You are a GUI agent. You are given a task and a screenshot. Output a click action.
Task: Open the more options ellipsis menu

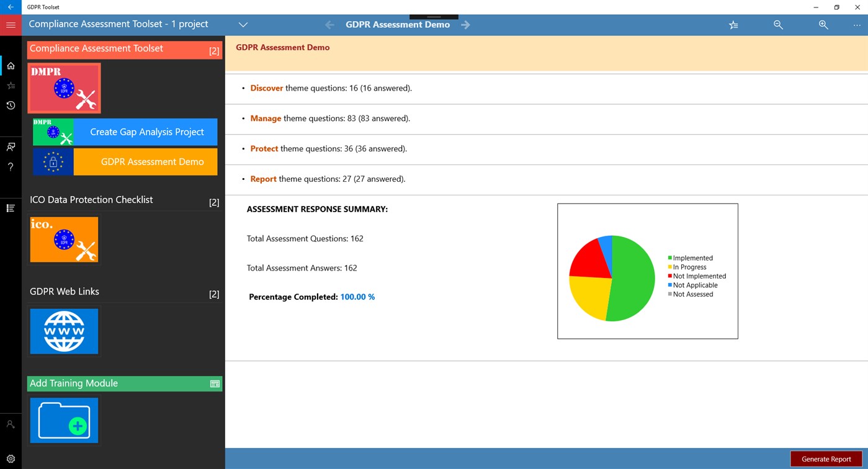[x=856, y=25]
